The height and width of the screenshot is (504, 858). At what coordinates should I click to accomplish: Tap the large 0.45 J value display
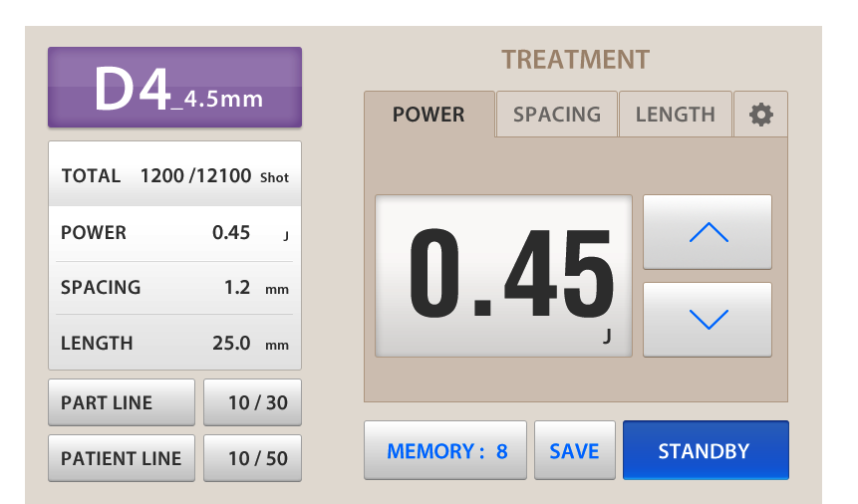click(503, 276)
